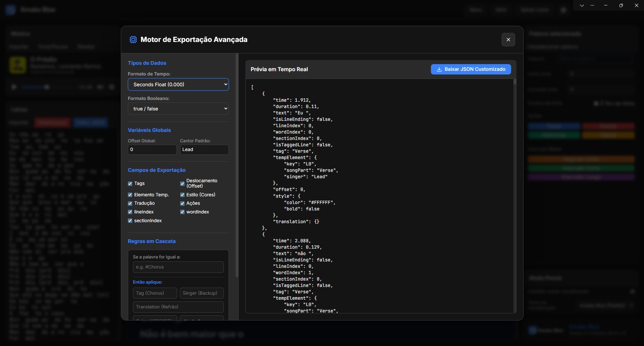Open the three-dots more menu in title bar
644x346 pixels.
[x=592, y=5]
